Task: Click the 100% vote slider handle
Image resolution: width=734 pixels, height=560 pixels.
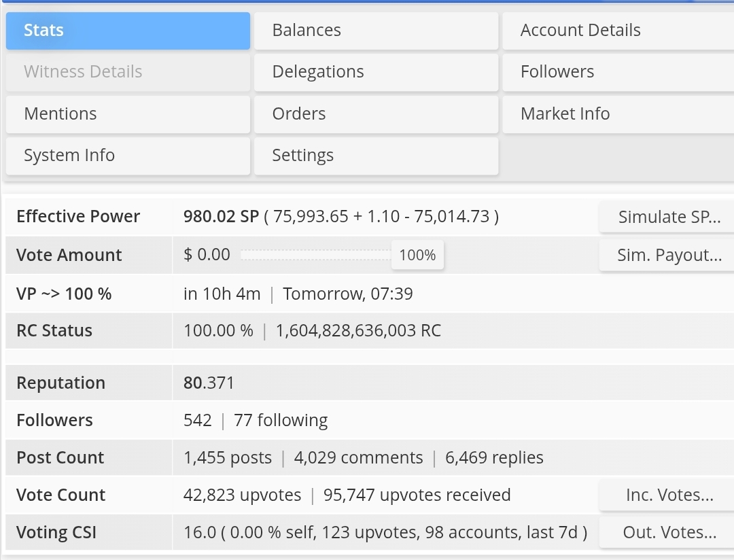Action: [417, 256]
